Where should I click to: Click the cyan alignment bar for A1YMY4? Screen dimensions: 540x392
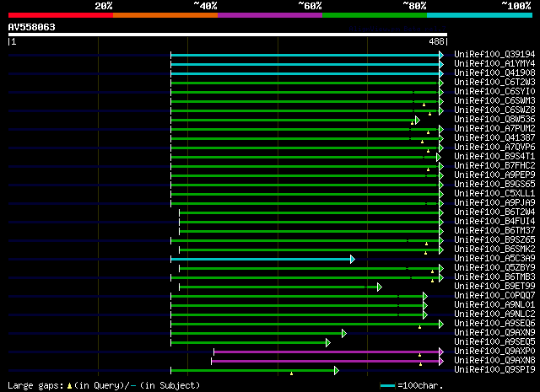click(305, 64)
